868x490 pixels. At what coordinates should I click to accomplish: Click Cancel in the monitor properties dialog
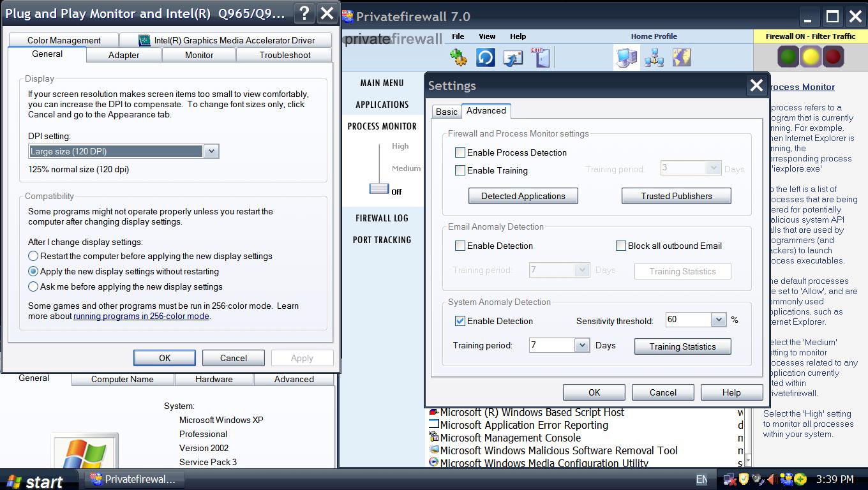234,358
